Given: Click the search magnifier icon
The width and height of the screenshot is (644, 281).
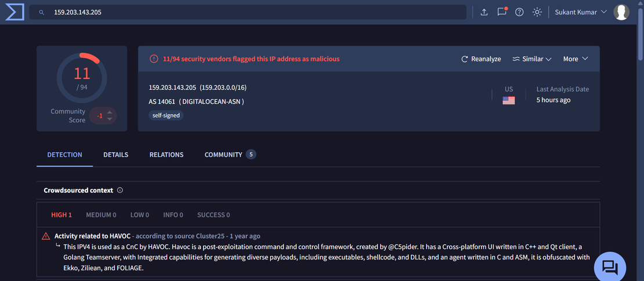Looking at the screenshot, I should coord(41,12).
